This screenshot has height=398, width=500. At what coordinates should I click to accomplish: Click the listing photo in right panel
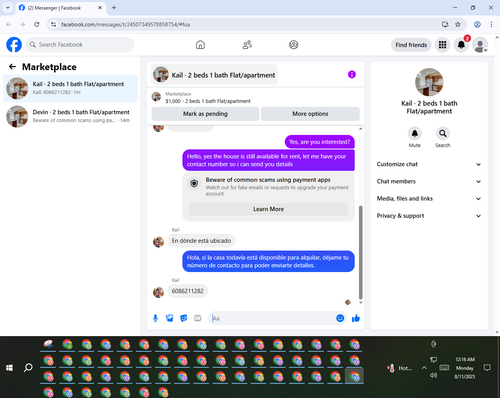tap(429, 82)
